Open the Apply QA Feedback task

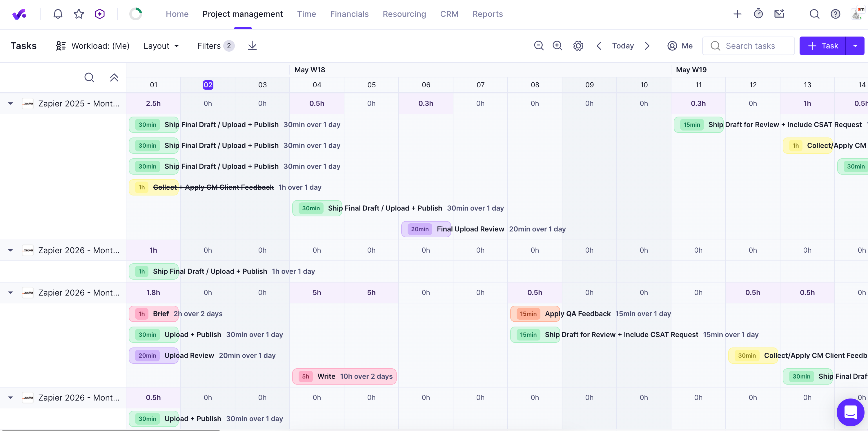click(x=535, y=314)
